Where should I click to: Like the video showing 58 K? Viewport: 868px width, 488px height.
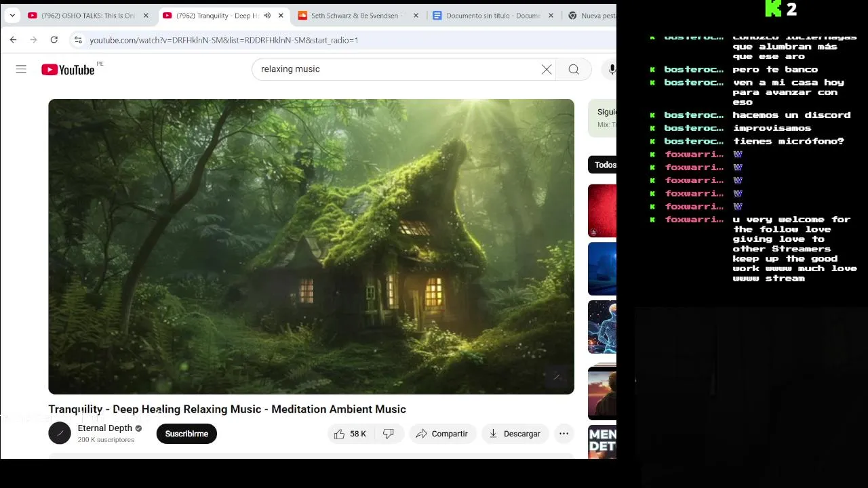(350, 434)
